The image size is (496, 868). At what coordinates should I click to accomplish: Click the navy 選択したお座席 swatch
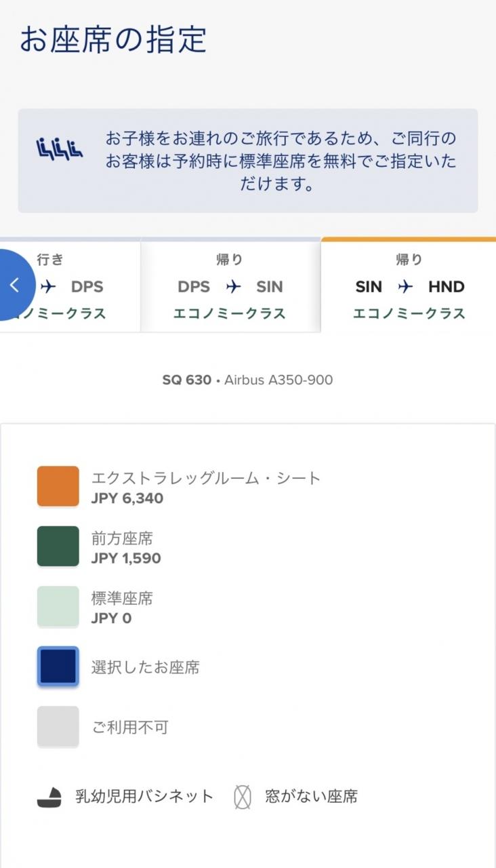pos(58,667)
